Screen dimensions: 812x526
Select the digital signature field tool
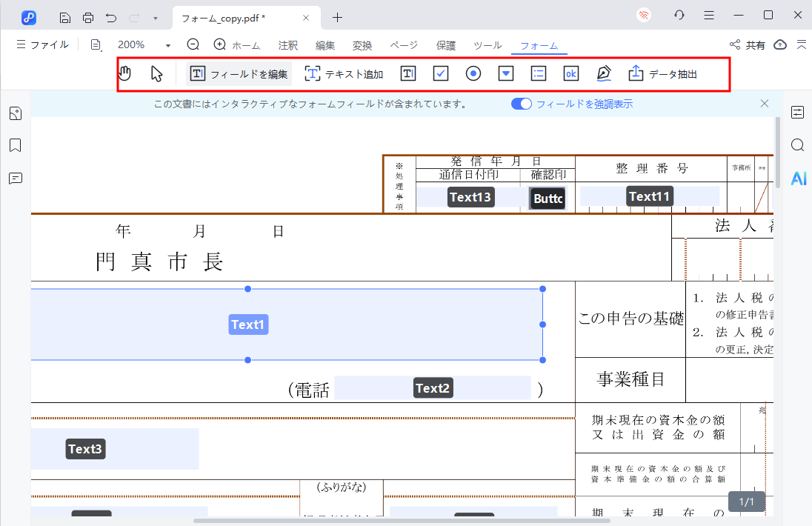coord(603,73)
